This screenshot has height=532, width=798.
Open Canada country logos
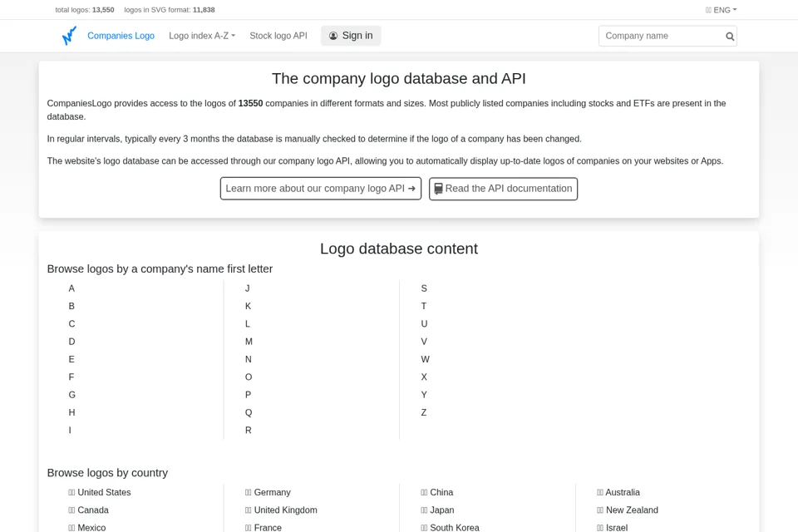pos(88,510)
